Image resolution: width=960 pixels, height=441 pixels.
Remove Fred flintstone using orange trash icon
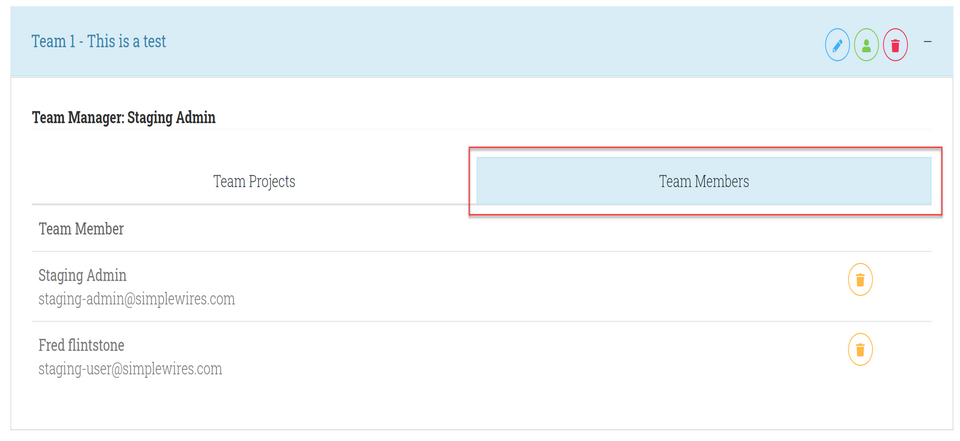point(860,350)
